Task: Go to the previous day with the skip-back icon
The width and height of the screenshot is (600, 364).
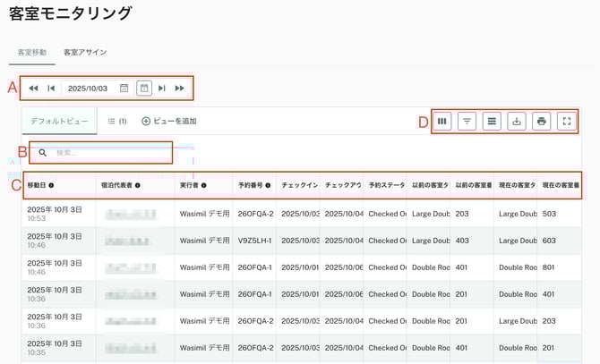Action: pos(51,89)
